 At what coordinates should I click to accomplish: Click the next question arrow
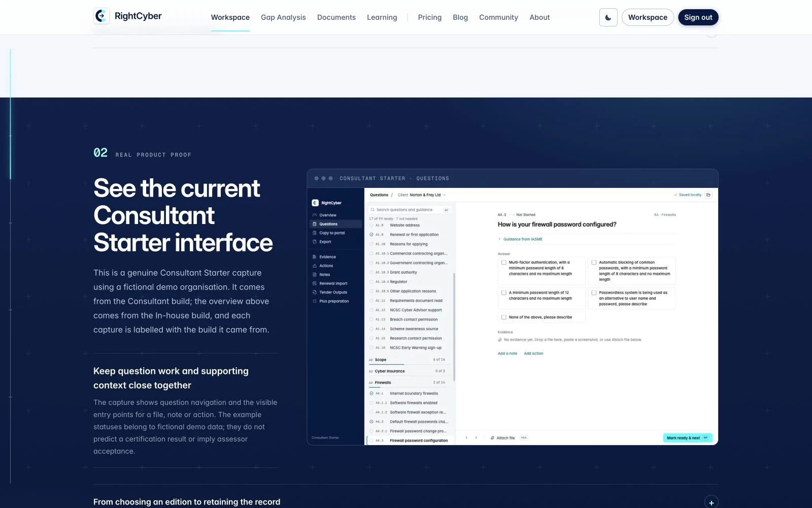point(476,437)
